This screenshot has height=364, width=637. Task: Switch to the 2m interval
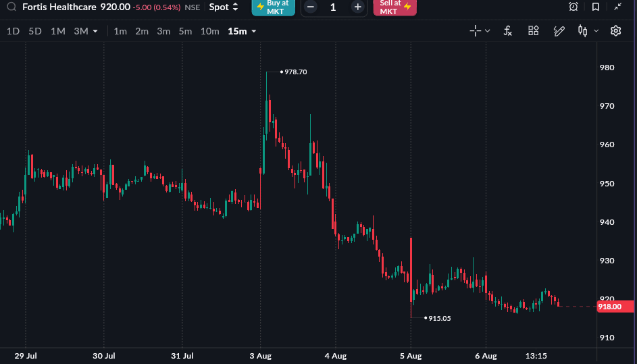tap(142, 31)
